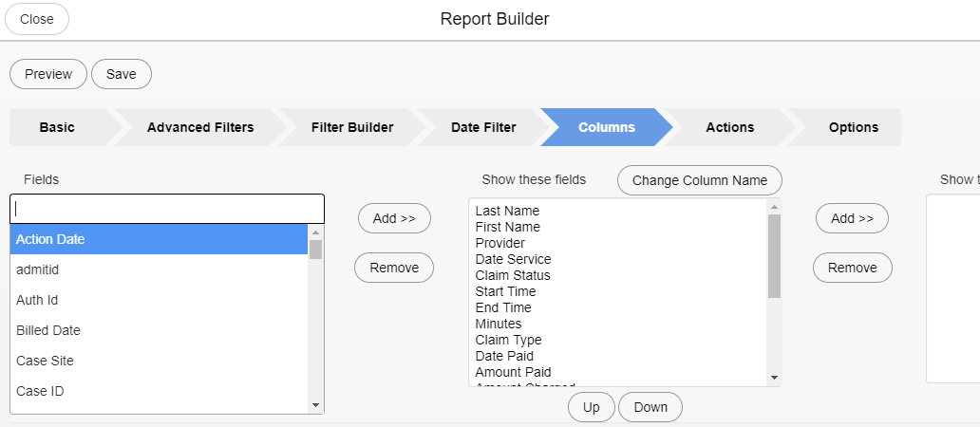The image size is (980, 427).
Task: Select Case Site field option
Action: (x=45, y=361)
